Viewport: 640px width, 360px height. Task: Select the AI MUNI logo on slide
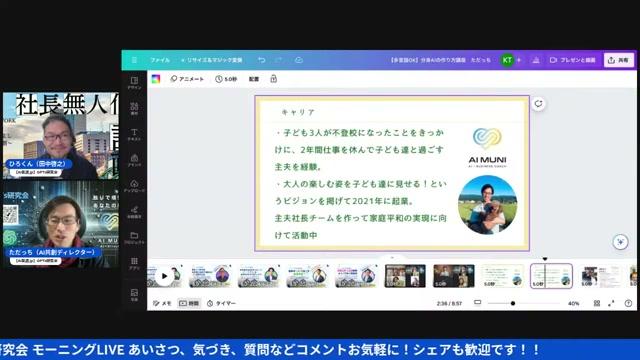click(487, 147)
